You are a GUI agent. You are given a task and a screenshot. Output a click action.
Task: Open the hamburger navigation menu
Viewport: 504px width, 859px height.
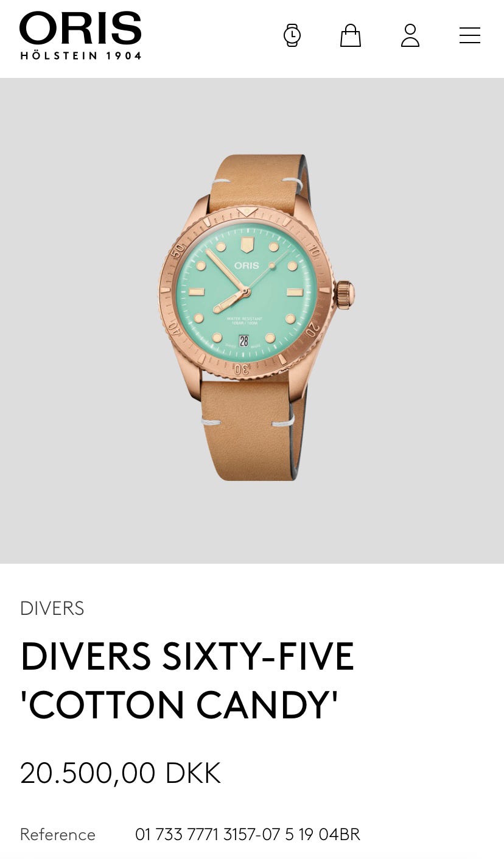[470, 35]
